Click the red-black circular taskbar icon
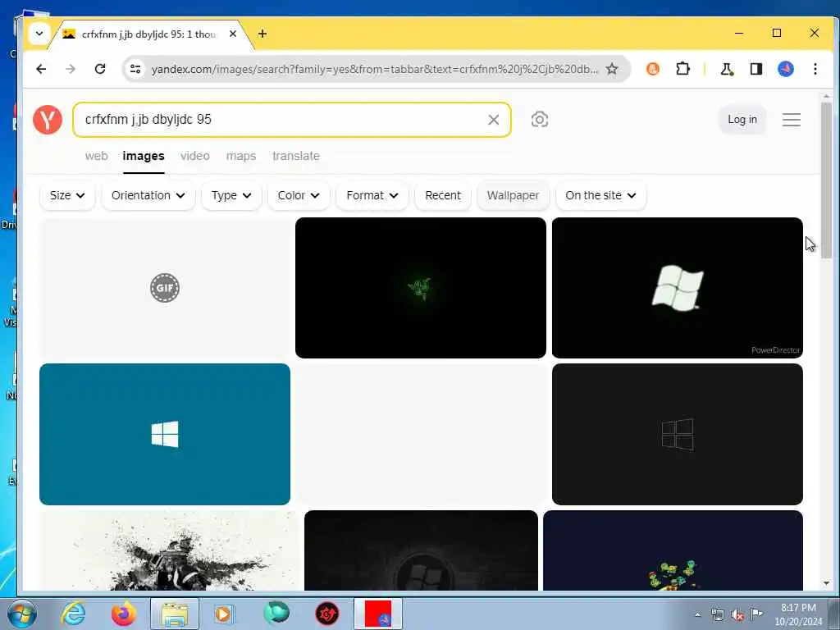This screenshot has height=630, width=840. pos(326,614)
